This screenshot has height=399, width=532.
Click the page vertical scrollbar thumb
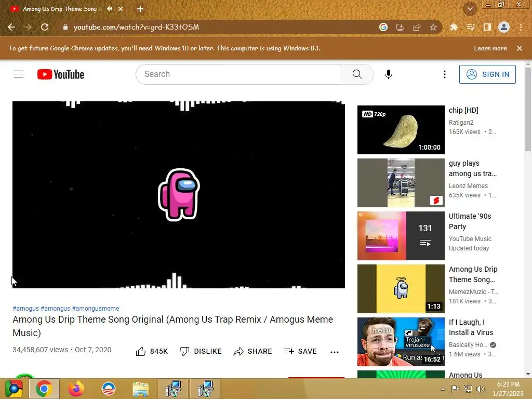pyautogui.click(x=528, y=109)
